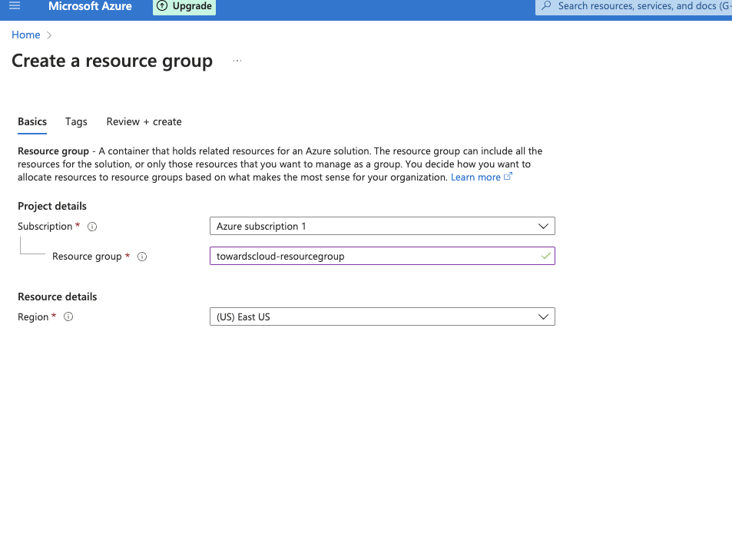Focus the search resources and docs box
732x560 pixels.
[634, 7]
